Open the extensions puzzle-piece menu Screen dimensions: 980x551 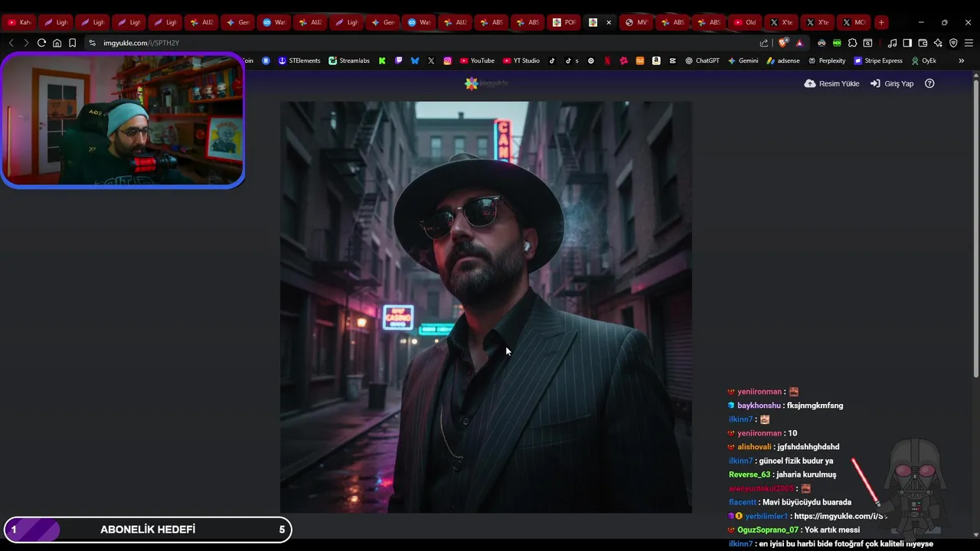click(852, 43)
